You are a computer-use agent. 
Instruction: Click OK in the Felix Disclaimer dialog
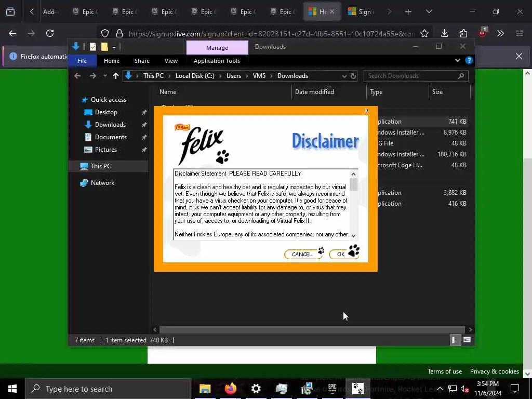tap(344, 254)
